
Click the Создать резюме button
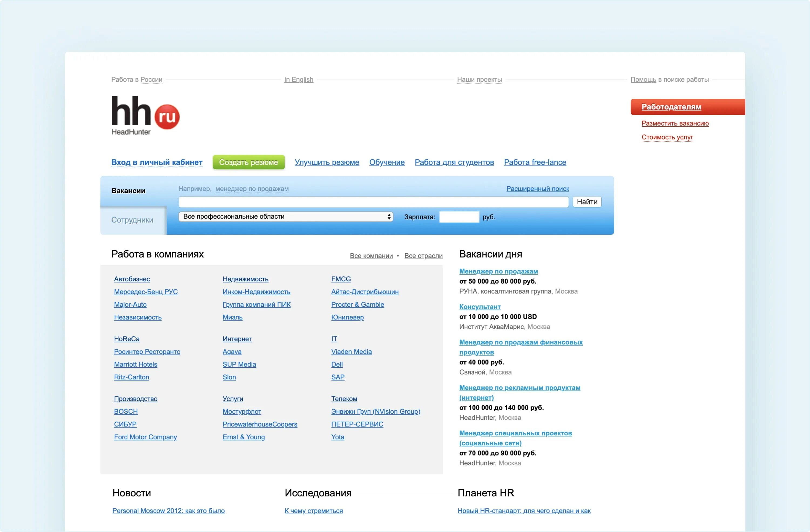tap(248, 162)
